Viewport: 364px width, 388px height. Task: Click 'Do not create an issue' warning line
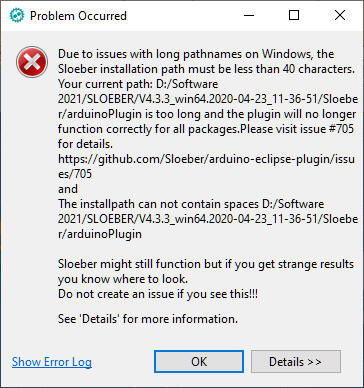coord(158,294)
